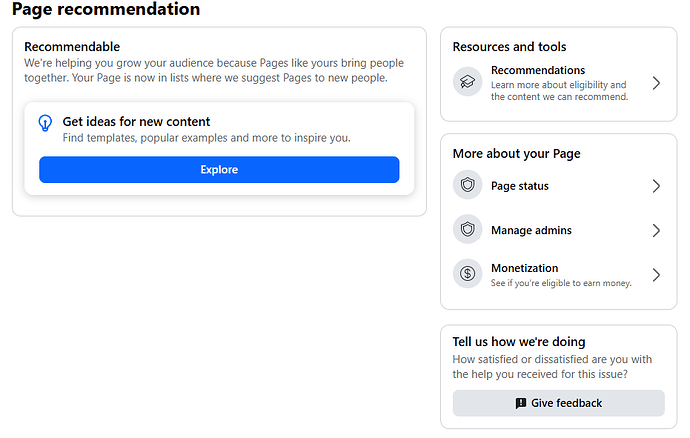Click the lightbulb ideas icon

(x=45, y=123)
